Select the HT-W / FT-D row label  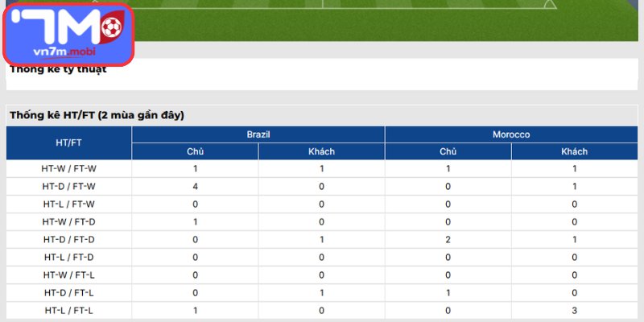68,222
